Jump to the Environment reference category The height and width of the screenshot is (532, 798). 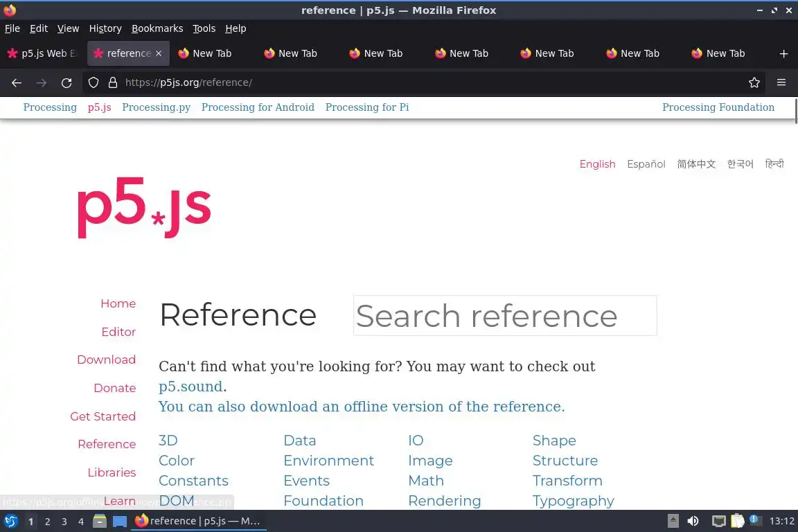(329, 461)
